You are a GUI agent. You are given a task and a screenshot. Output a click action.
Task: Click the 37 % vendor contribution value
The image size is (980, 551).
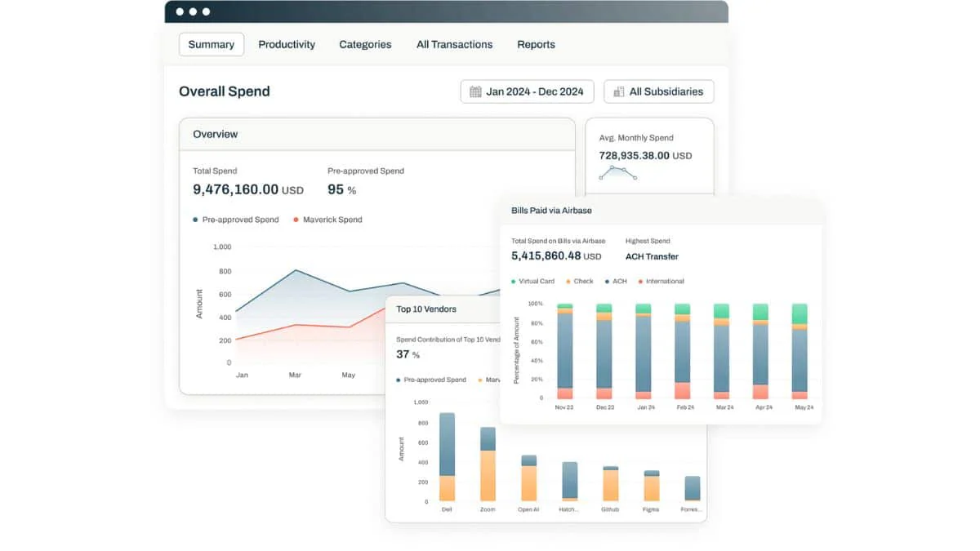click(x=408, y=354)
